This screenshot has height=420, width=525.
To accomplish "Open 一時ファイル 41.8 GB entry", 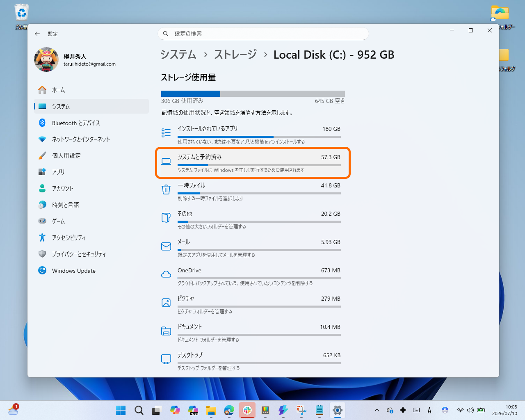I will pyautogui.click(x=253, y=191).
